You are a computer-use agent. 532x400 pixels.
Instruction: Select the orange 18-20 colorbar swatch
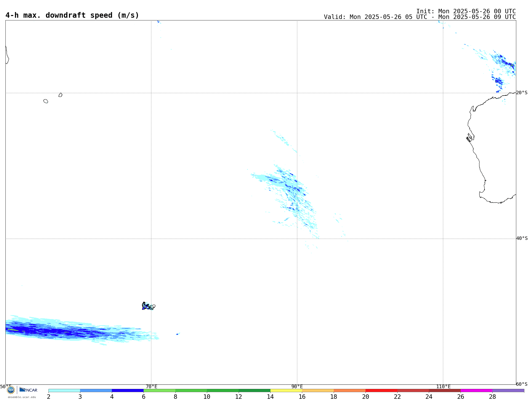coord(350,391)
